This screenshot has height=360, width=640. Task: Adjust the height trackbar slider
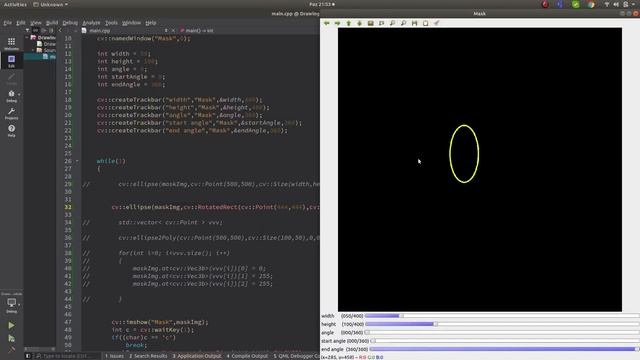click(502, 324)
